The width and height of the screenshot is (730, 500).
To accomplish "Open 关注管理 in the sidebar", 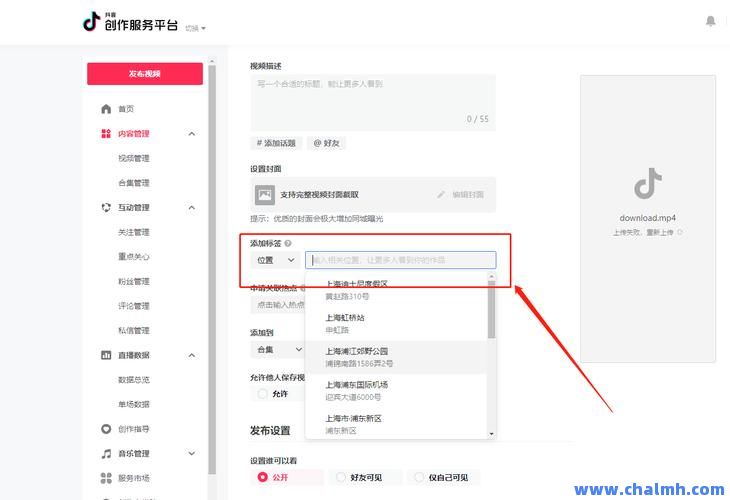I will (134, 232).
